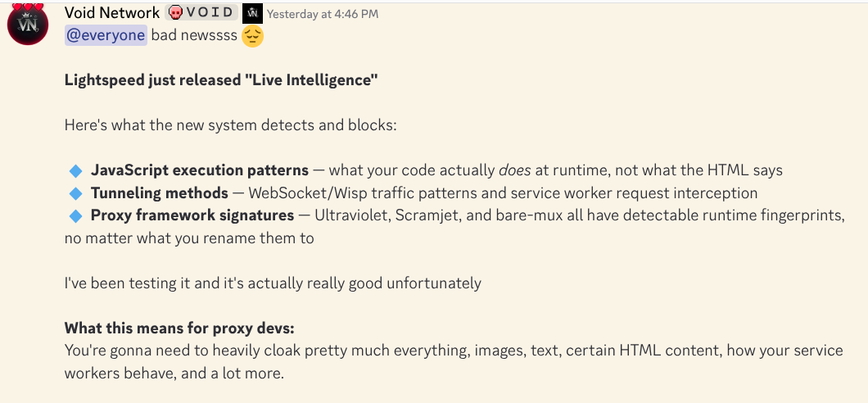Click bold text Tunneling methods

(160, 192)
